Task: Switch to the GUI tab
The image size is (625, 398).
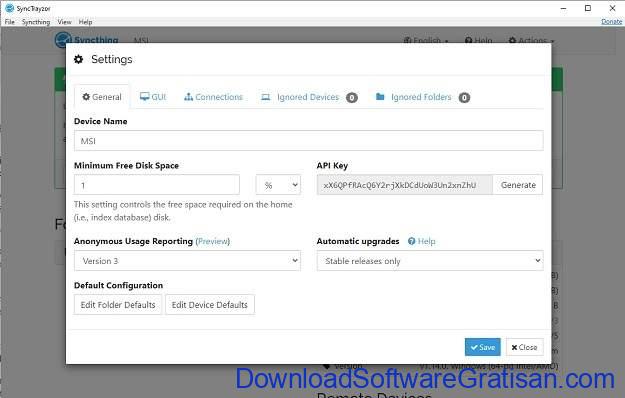Action: pos(153,97)
